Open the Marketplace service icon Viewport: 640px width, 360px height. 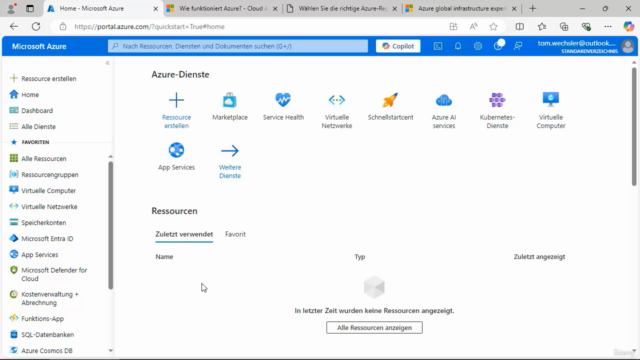230,107
